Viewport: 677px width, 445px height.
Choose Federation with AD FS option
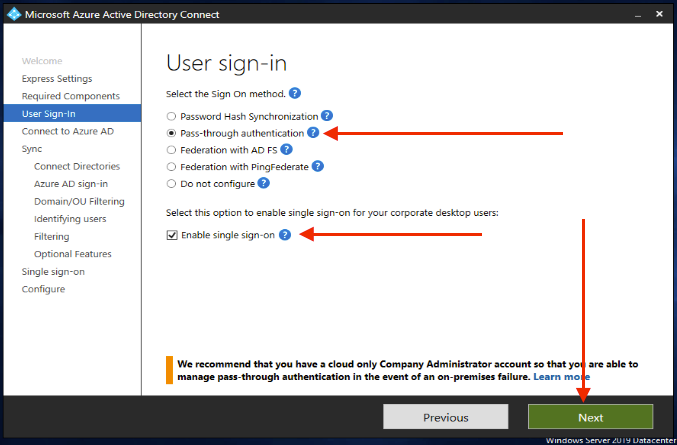[x=171, y=150]
